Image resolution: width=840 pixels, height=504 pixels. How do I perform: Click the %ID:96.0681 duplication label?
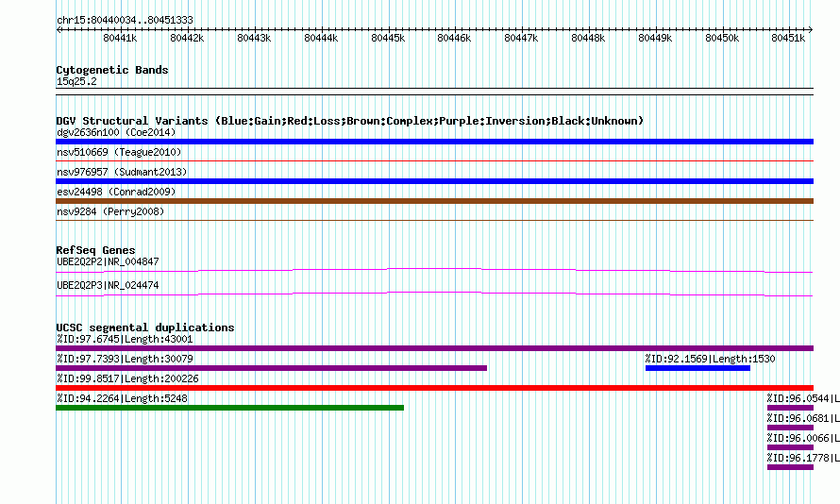pos(803,418)
